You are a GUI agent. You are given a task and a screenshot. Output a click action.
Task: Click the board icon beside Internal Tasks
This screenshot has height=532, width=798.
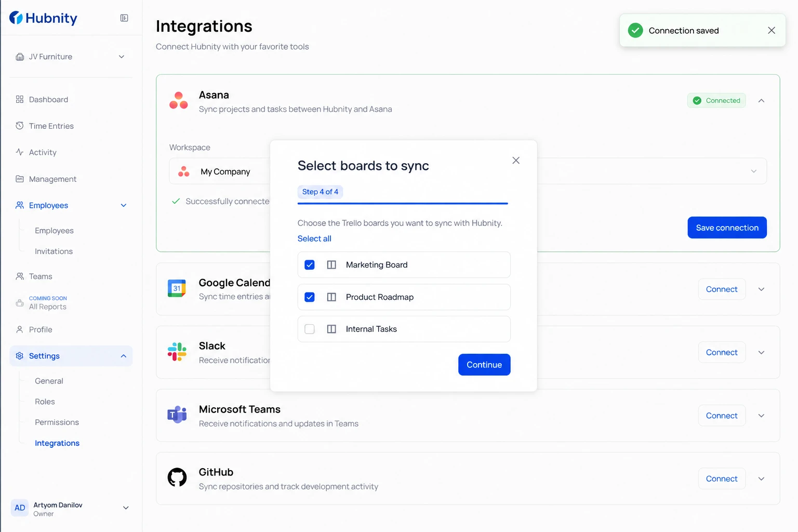point(331,329)
